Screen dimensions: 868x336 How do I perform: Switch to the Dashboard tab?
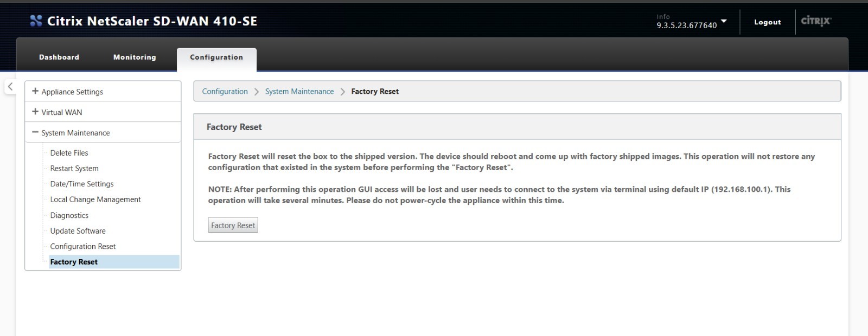tap(59, 57)
